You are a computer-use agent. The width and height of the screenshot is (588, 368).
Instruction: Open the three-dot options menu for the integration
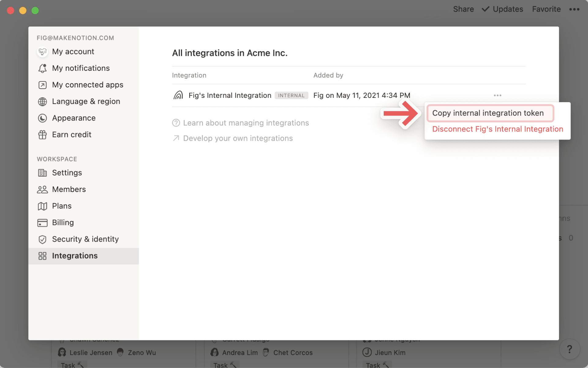pos(497,95)
